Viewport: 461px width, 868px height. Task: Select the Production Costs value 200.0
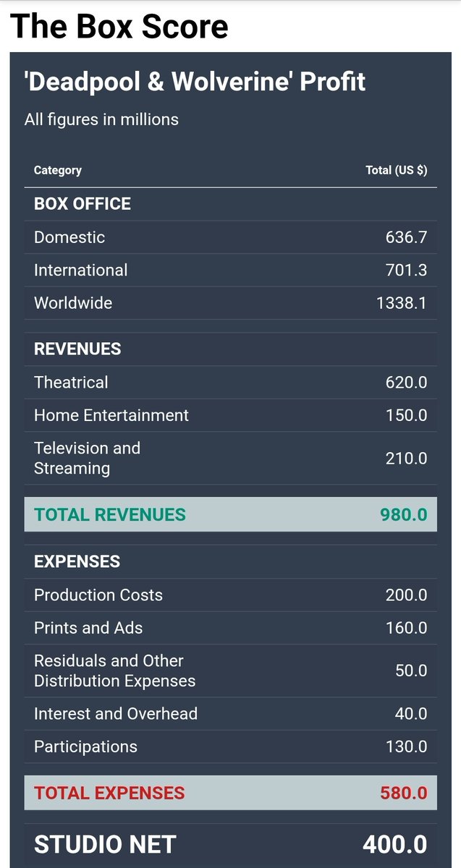[406, 595]
